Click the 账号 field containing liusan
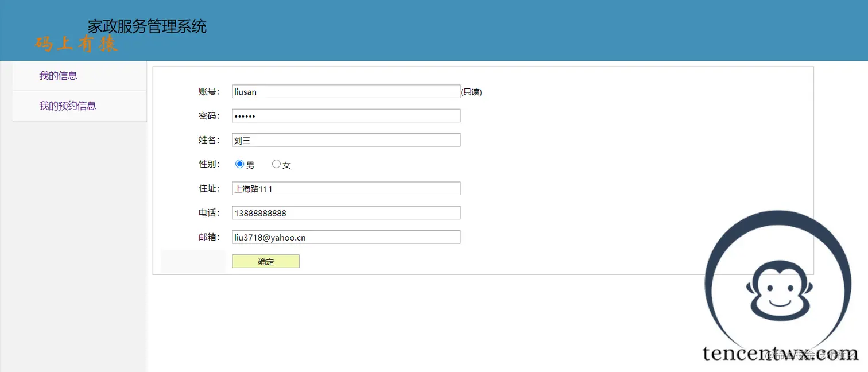Viewport: 868px width, 372px height. pos(346,91)
